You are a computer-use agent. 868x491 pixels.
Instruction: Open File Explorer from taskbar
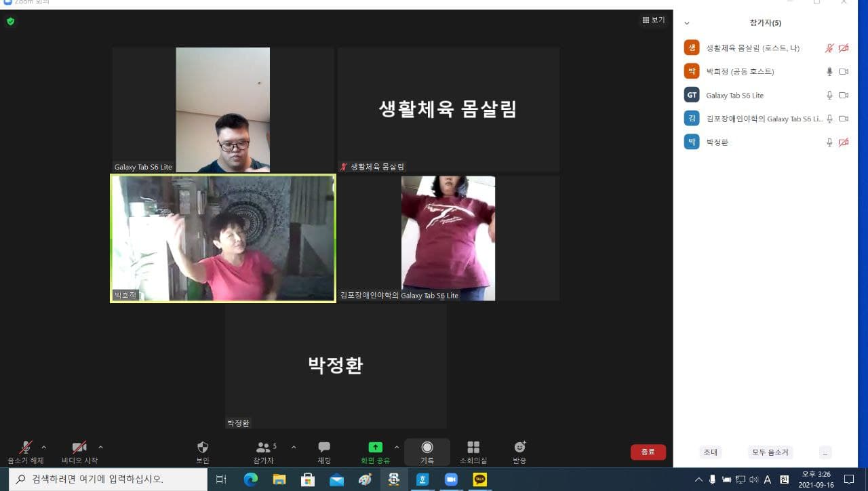point(279,479)
